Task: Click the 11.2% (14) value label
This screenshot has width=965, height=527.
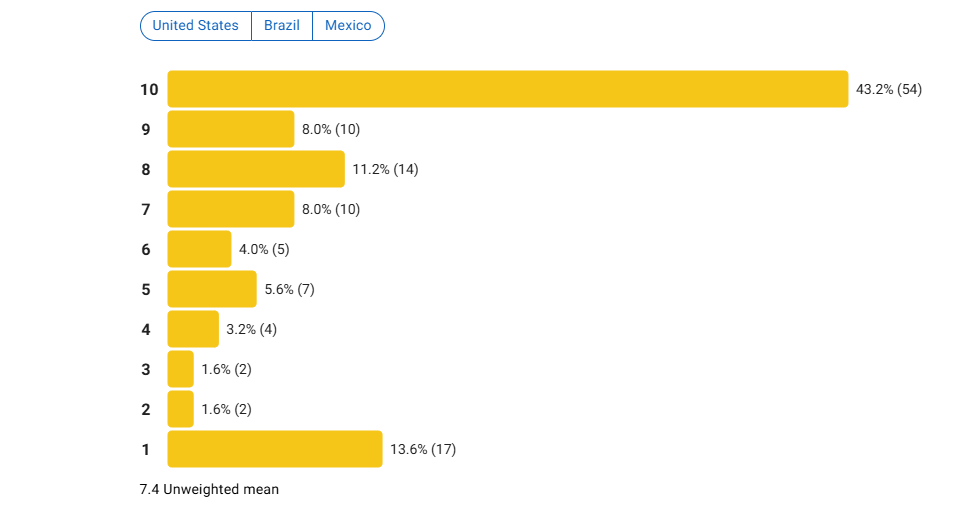Action: 385,169
